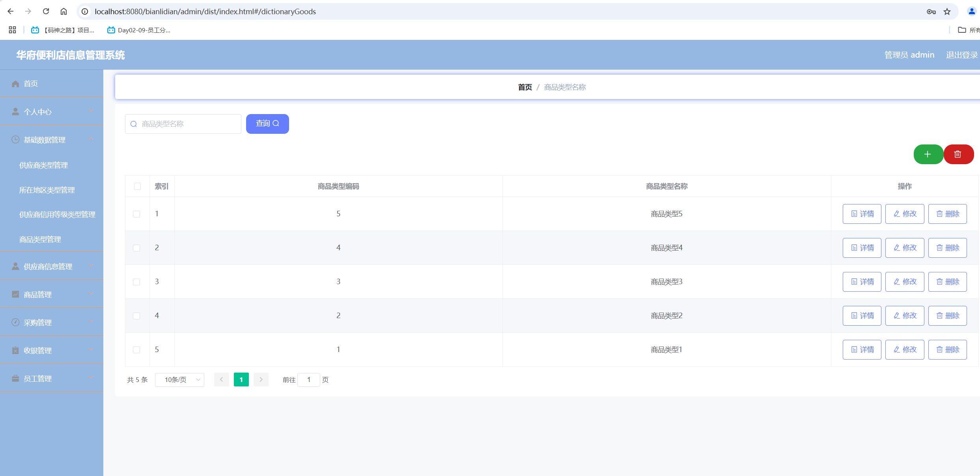Check the checkbox for row 商品类型4

[x=136, y=248]
